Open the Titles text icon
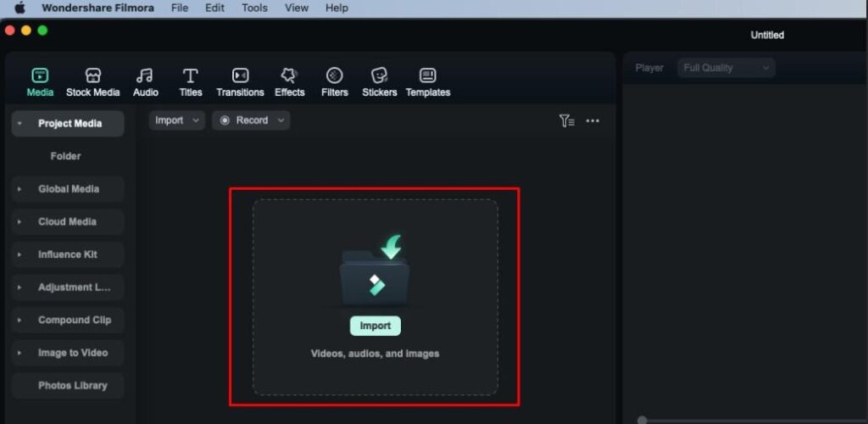Image resolution: width=868 pixels, height=424 pixels. [x=191, y=76]
